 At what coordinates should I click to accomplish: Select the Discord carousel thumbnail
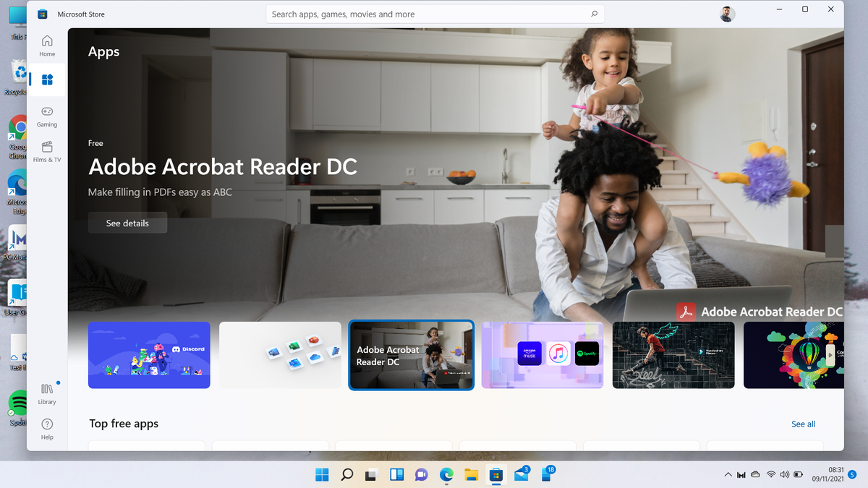(x=149, y=355)
